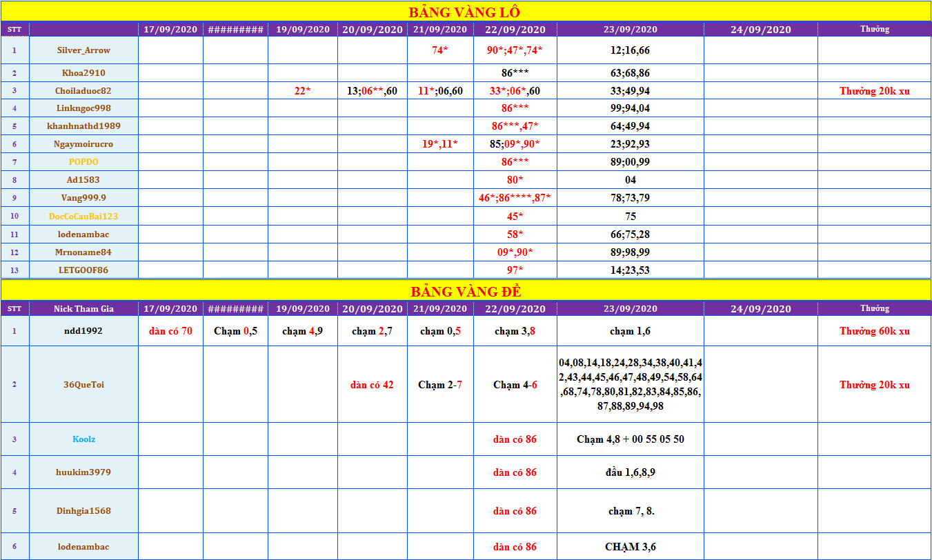Image resolution: width=932 pixels, height=560 pixels.
Task: Click the Nick Tham Gia column header
Action: pos(83,309)
